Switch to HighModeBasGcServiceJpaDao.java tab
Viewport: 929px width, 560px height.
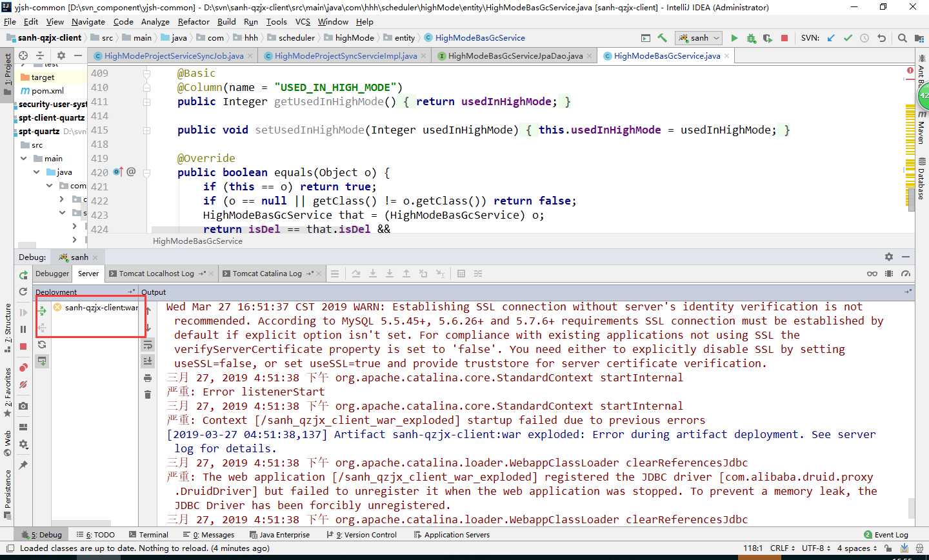coord(515,56)
